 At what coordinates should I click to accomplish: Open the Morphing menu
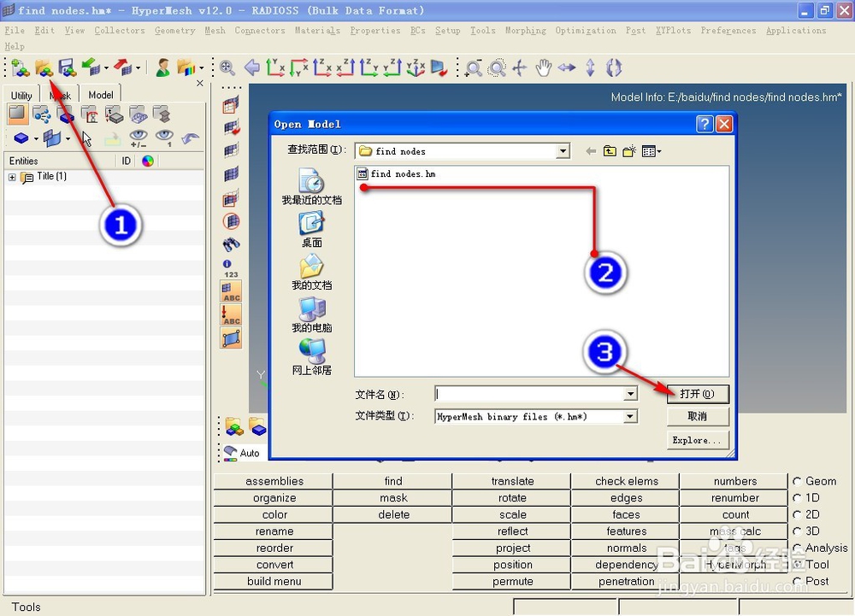[x=526, y=31]
